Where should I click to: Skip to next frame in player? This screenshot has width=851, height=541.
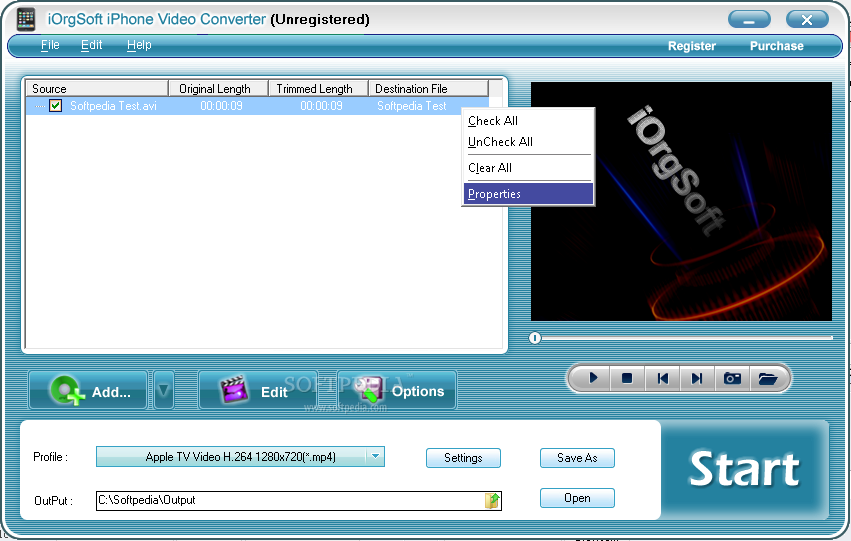[x=697, y=378]
